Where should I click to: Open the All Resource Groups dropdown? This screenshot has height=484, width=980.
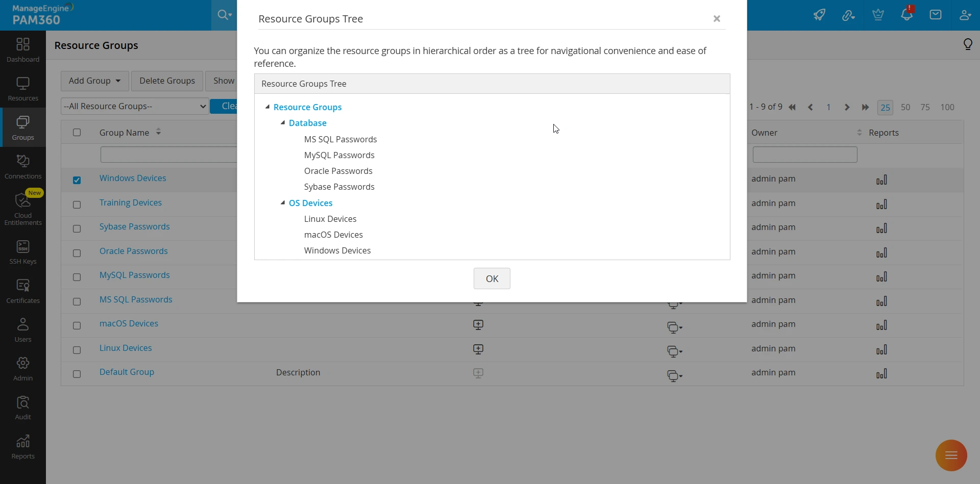point(135,106)
